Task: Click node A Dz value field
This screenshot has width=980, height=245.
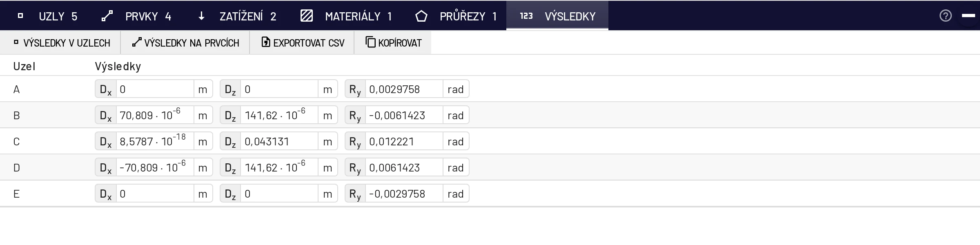Action: (279, 89)
